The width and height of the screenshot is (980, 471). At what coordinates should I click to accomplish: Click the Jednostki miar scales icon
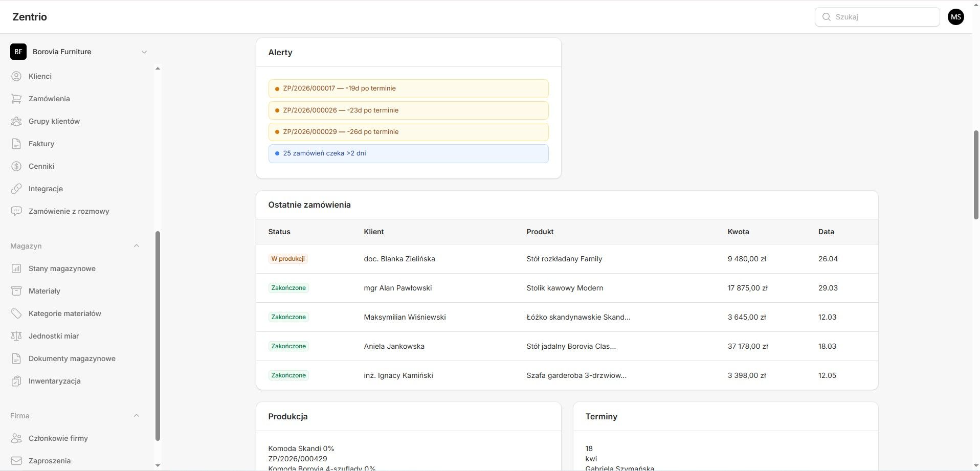pyautogui.click(x=16, y=336)
